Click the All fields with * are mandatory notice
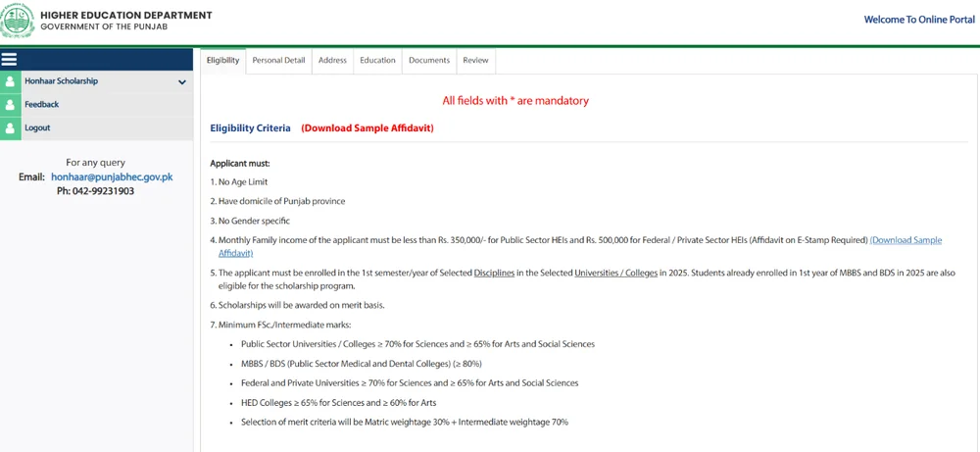Viewport: 980px width, 452px height. click(x=515, y=100)
